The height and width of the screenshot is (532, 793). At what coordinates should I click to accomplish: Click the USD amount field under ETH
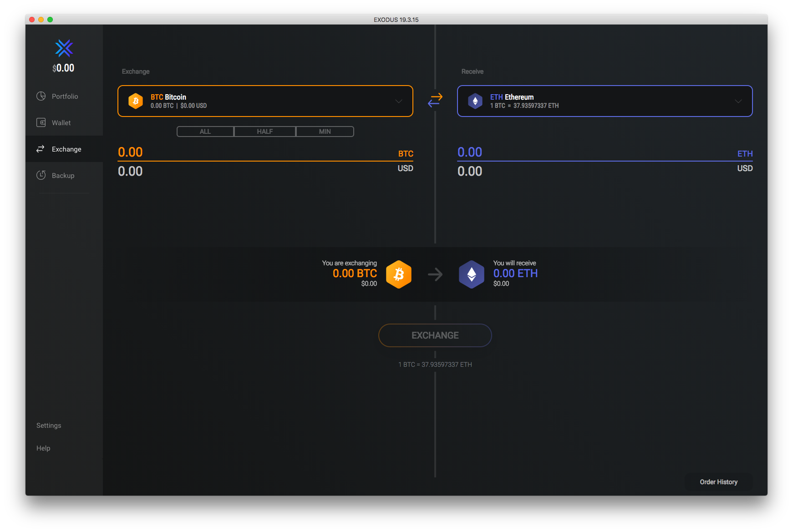point(605,171)
